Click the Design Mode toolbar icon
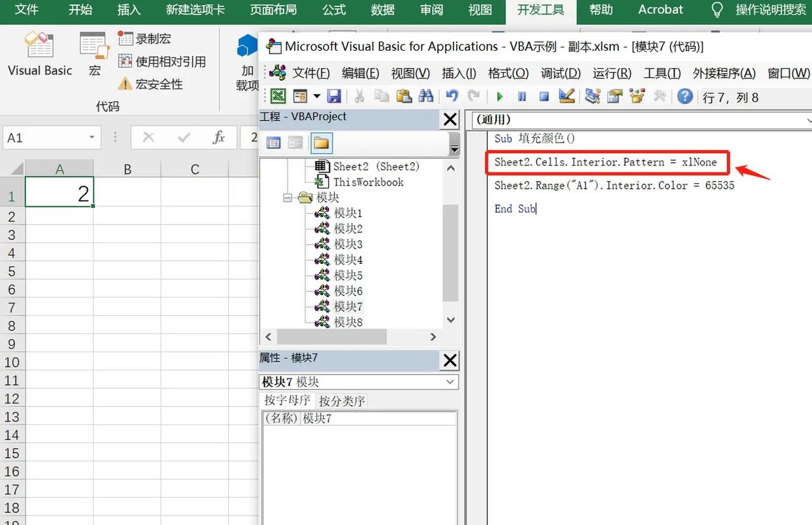 (567, 96)
